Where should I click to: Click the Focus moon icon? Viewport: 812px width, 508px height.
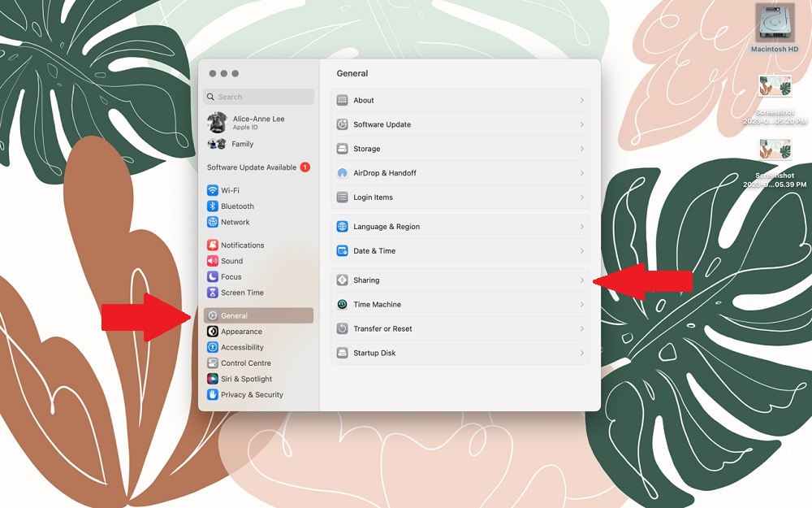click(x=212, y=276)
